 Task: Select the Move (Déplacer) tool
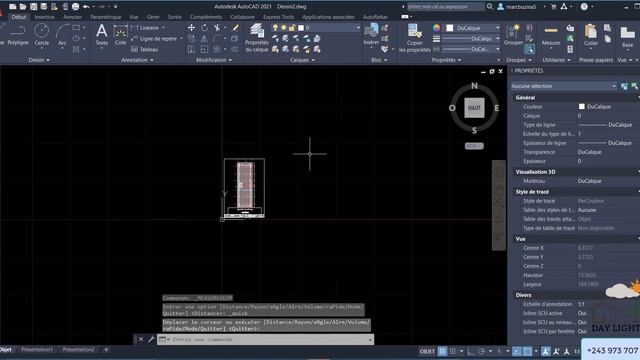click(191, 28)
